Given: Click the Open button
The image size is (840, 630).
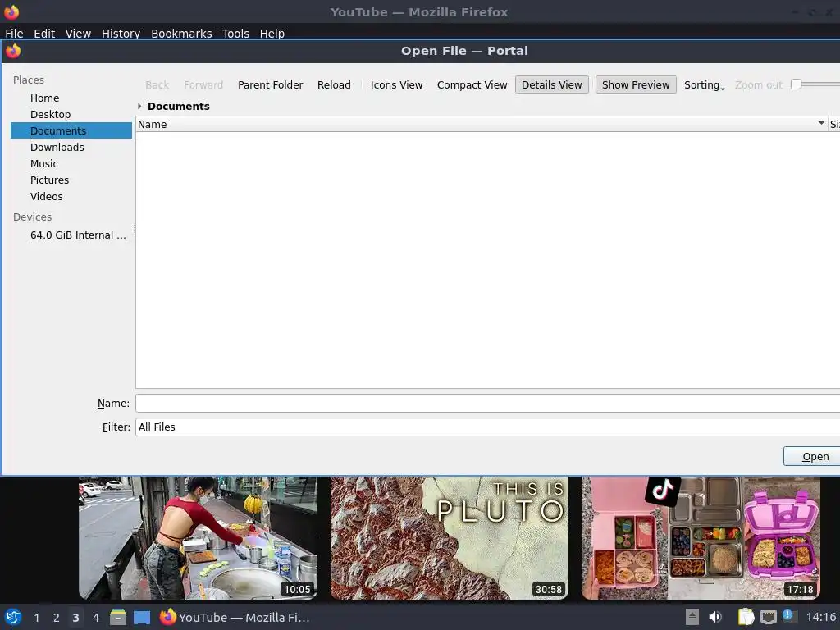Looking at the screenshot, I should click(x=811, y=456).
